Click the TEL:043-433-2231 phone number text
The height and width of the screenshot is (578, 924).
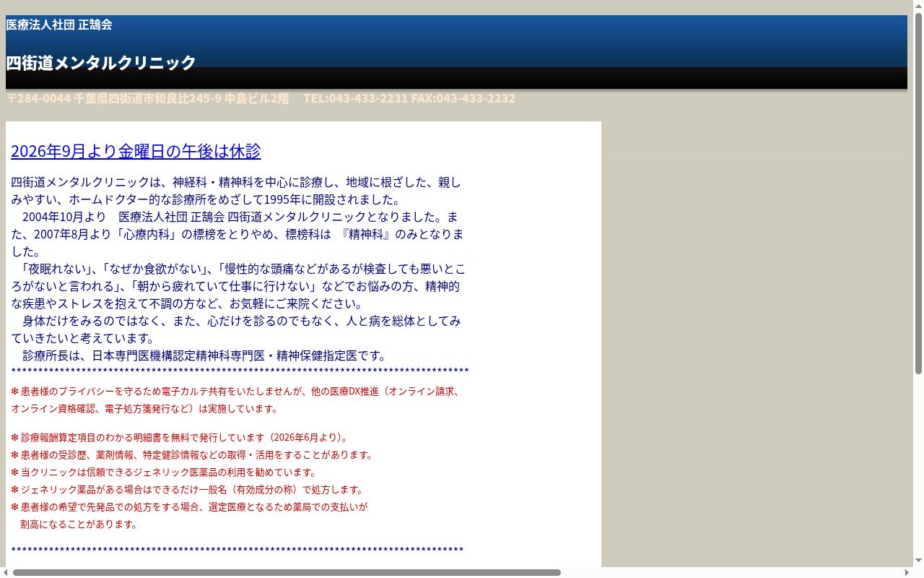tap(355, 98)
